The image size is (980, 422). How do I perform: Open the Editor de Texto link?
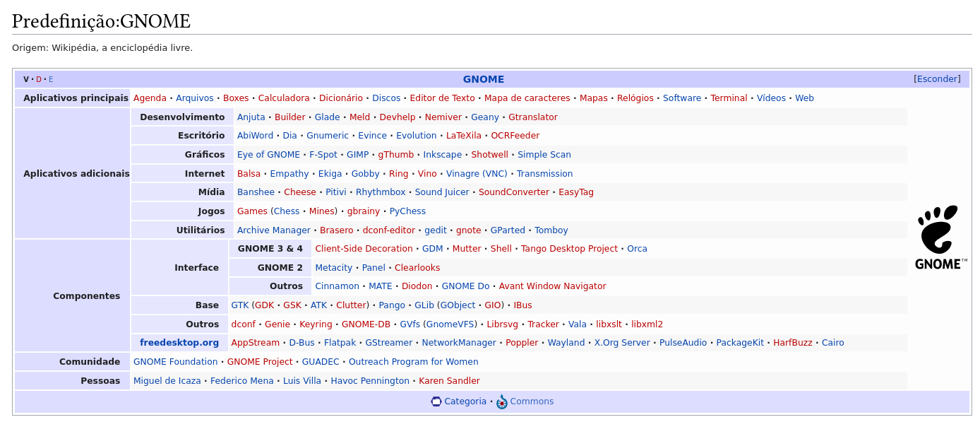[442, 98]
